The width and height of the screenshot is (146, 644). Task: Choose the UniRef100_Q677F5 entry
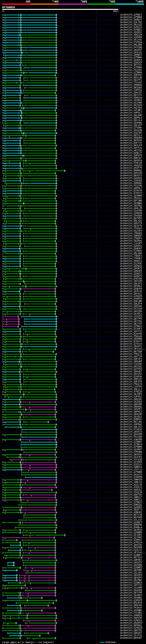pyautogui.click(x=131, y=319)
